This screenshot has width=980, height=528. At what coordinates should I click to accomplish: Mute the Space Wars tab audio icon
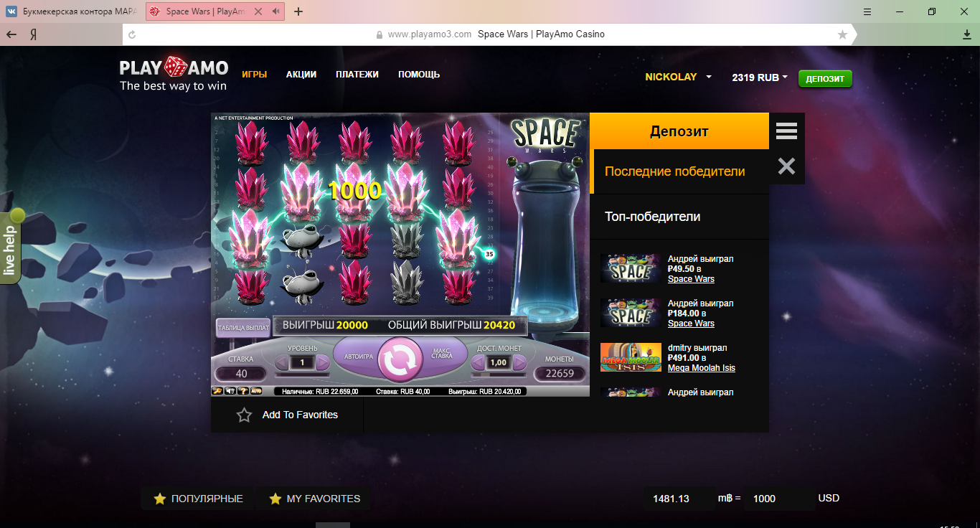(x=275, y=11)
